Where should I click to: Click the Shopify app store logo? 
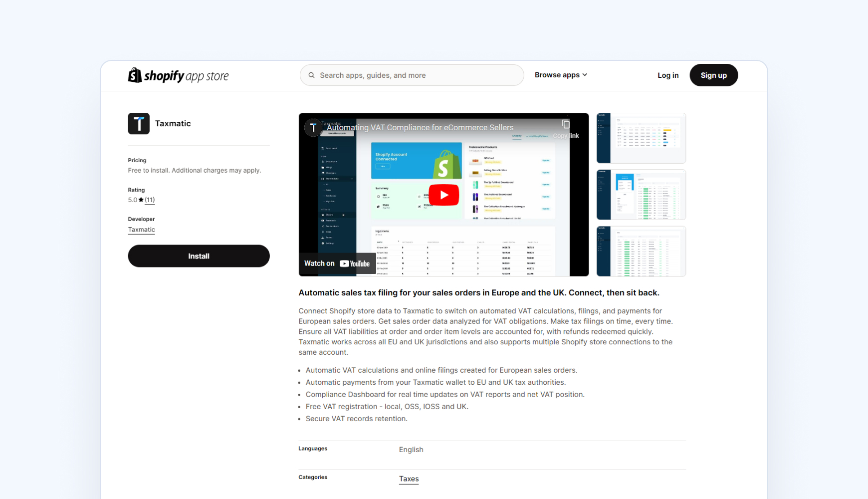click(x=178, y=75)
